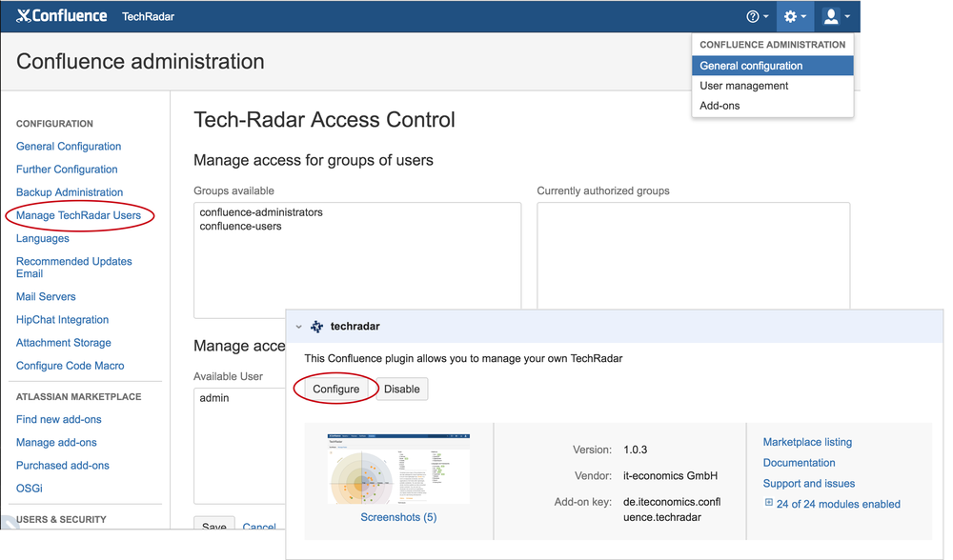Open Languages in sidebar

pos(43,239)
